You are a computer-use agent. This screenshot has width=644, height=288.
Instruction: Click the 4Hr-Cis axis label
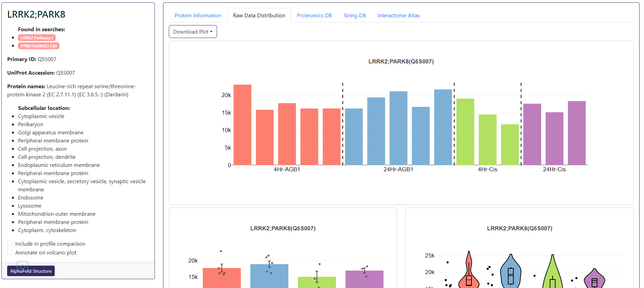pos(487,169)
